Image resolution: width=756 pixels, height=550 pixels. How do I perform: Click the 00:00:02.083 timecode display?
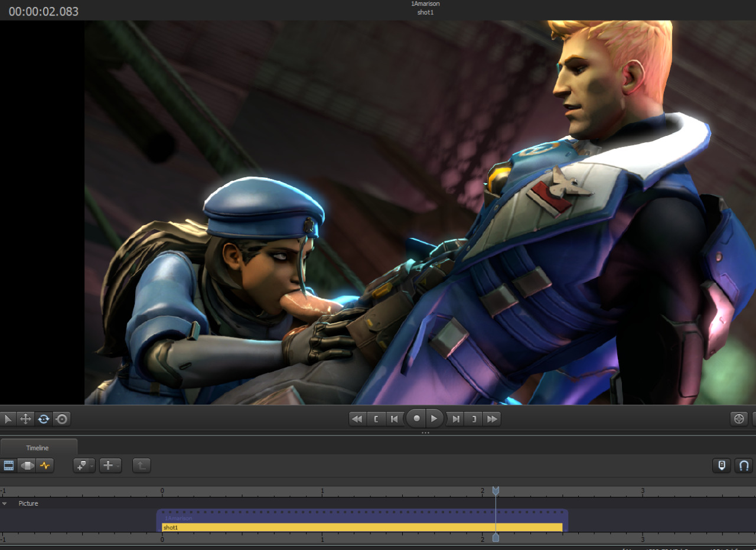click(x=44, y=11)
